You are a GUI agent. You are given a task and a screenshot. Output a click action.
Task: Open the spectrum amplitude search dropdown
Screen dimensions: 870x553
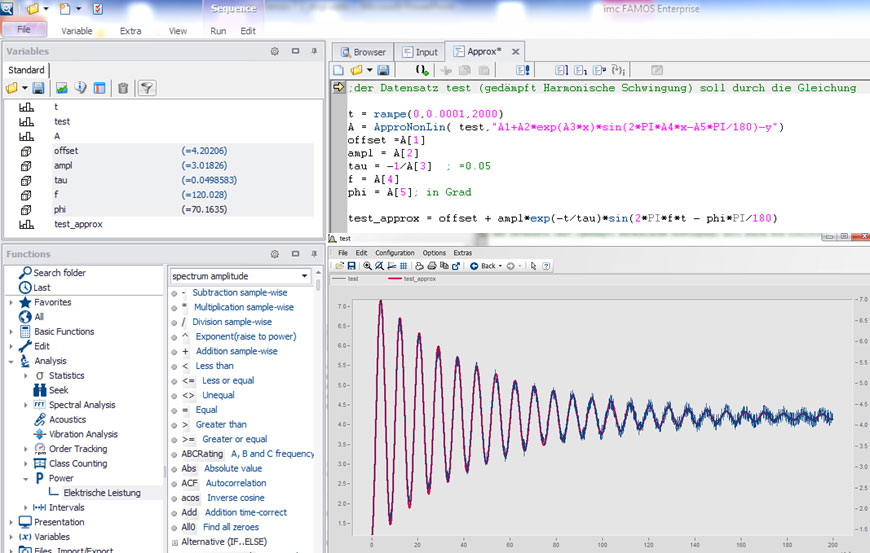(x=305, y=276)
